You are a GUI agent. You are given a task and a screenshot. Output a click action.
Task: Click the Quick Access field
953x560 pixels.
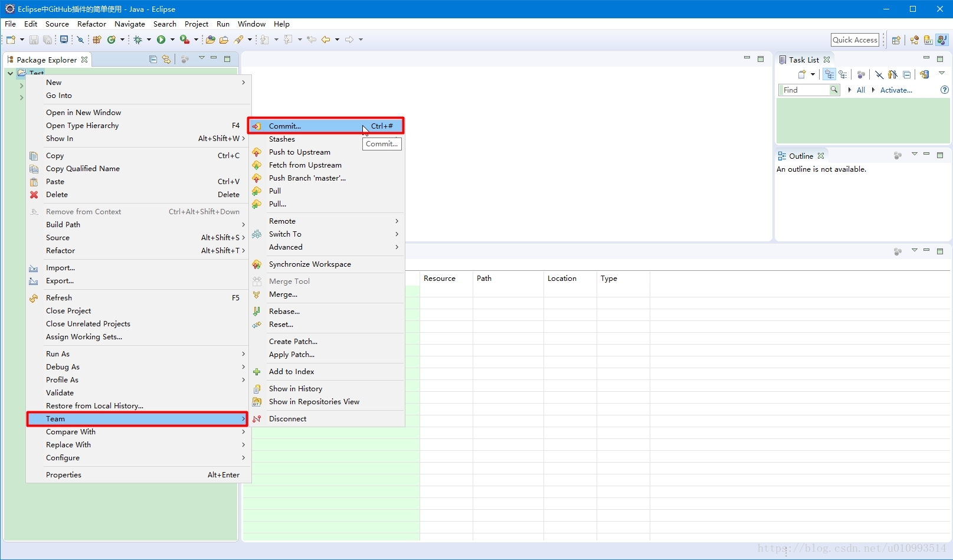coord(854,40)
